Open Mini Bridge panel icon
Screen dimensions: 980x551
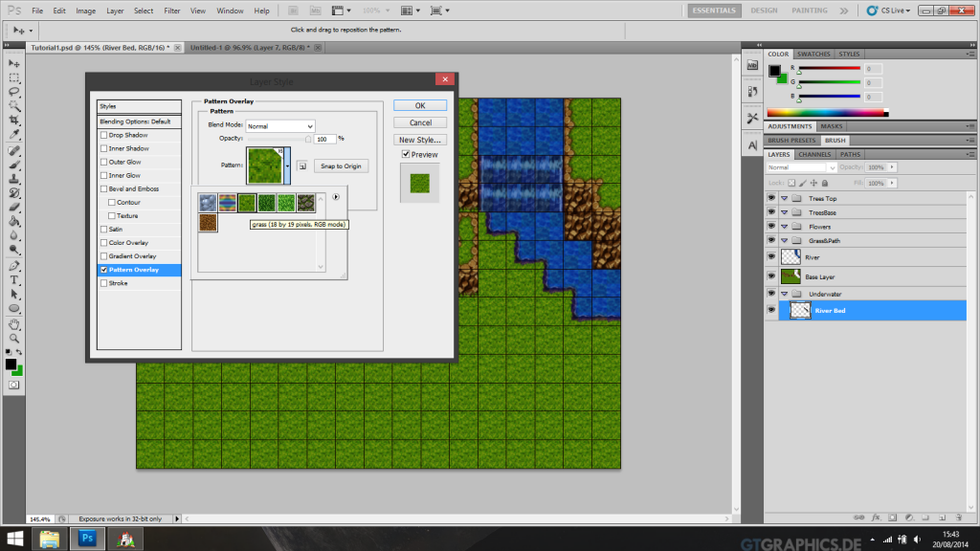[x=752, y=65]
